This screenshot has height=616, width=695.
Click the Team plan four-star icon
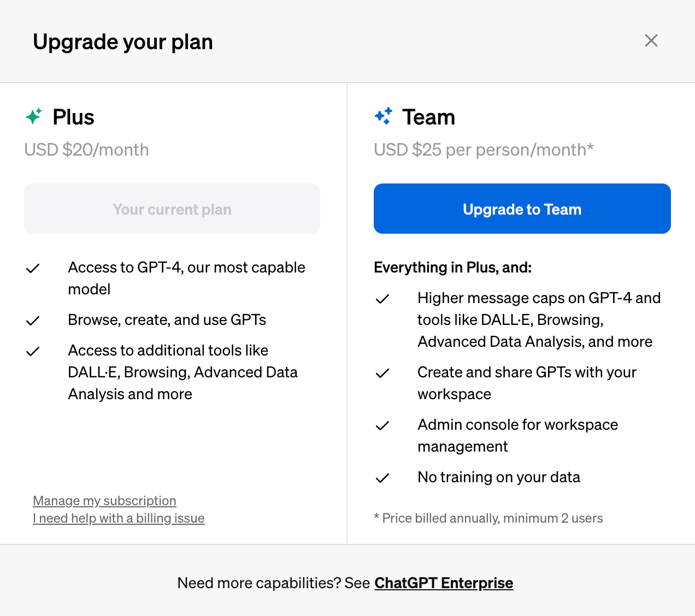[384, 116]
